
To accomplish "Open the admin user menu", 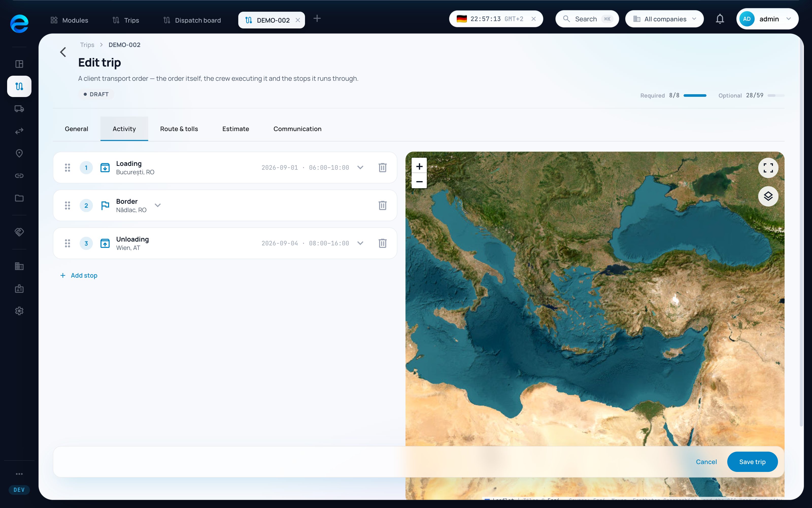I will [767, 19].
